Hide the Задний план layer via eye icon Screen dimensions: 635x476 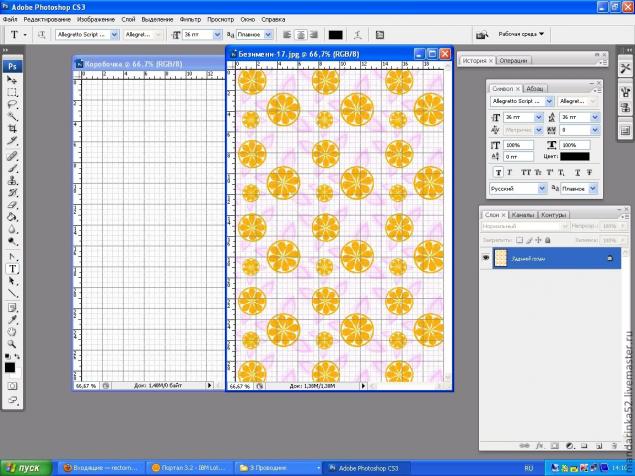pyautogui.click(x=487, y=258)
